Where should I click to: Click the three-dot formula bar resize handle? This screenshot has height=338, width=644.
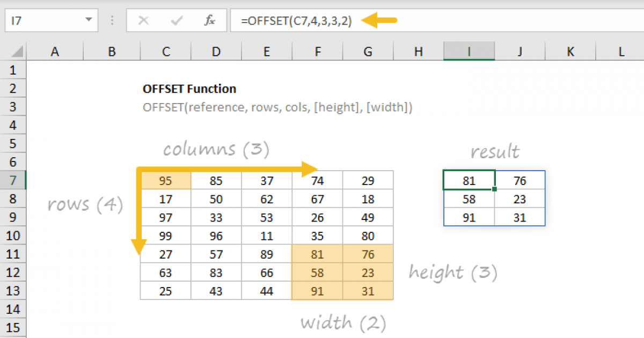point(112,21)
